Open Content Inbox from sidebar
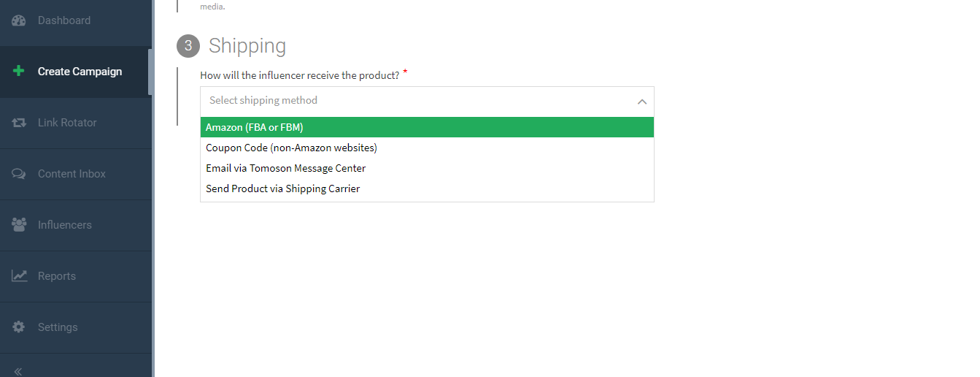 pyautogui.click(x=72, y=174)
